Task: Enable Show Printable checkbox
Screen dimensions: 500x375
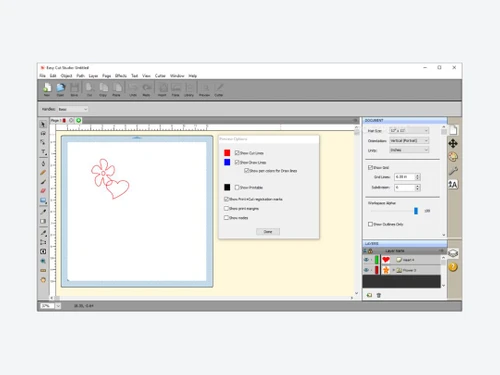Action: (x=237, y=187)
